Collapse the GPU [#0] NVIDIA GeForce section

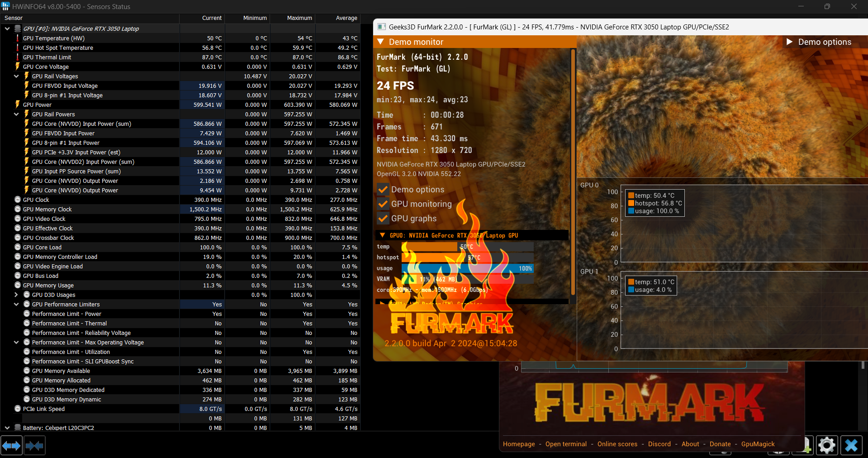7,29
